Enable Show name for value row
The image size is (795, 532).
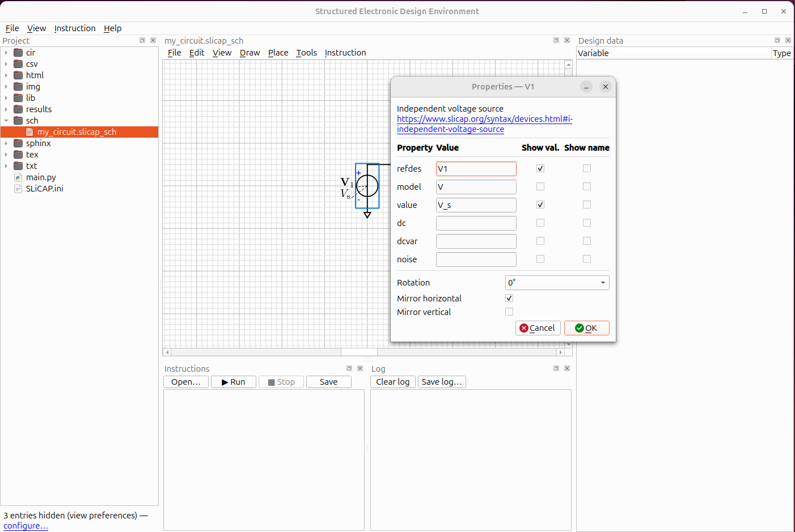pyautogui.click(x=587, y=205)
